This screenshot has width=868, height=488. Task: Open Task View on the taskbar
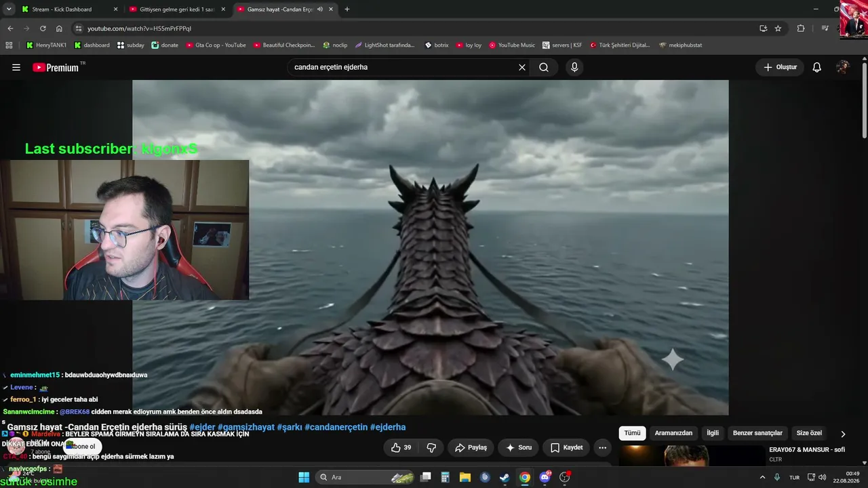(x=426, y=477)
